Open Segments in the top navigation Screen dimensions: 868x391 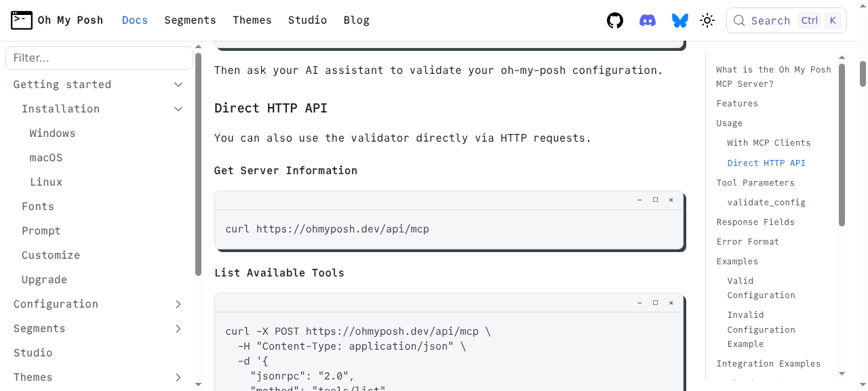[x=190, y=20]
